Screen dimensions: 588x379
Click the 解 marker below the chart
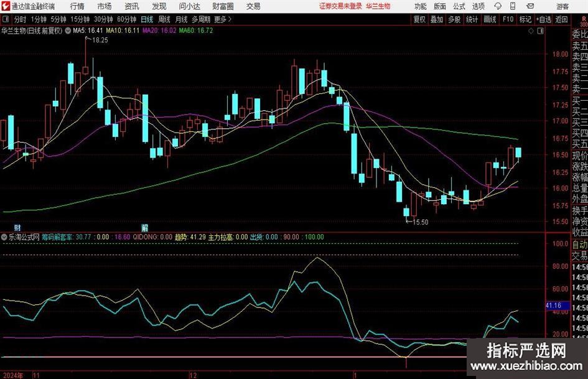144,228
